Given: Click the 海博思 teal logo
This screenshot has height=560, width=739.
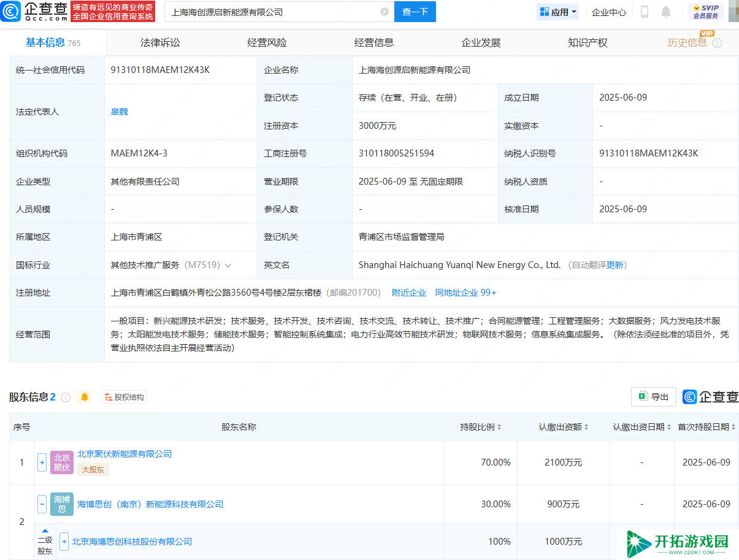Looking at the screenshot, I should tap(62, 504).
